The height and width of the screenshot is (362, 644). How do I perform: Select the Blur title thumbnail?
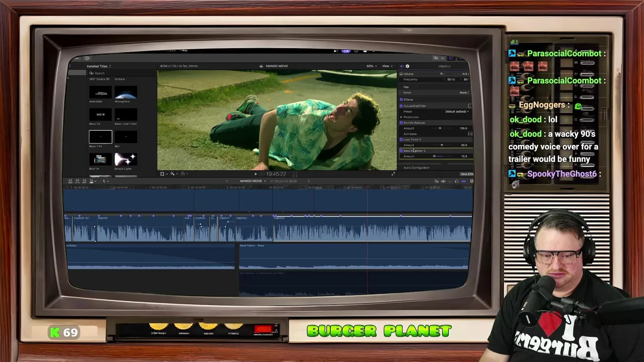(126, 137)
